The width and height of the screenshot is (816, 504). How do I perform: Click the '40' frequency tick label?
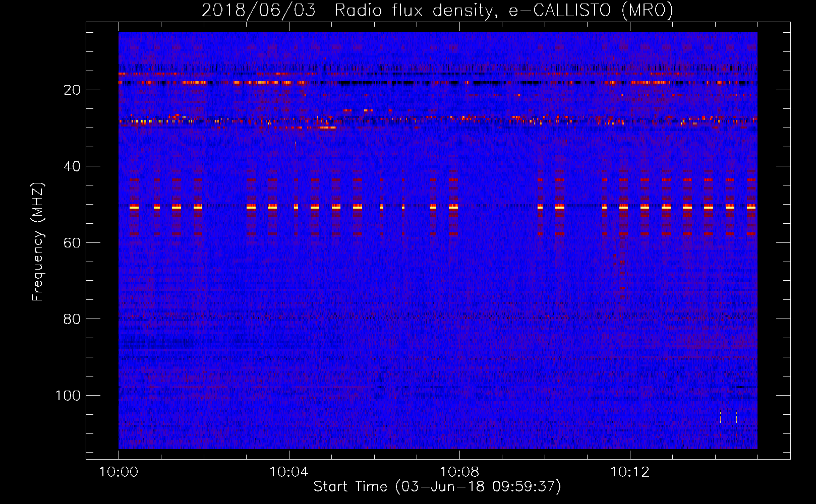click(72, 166)
